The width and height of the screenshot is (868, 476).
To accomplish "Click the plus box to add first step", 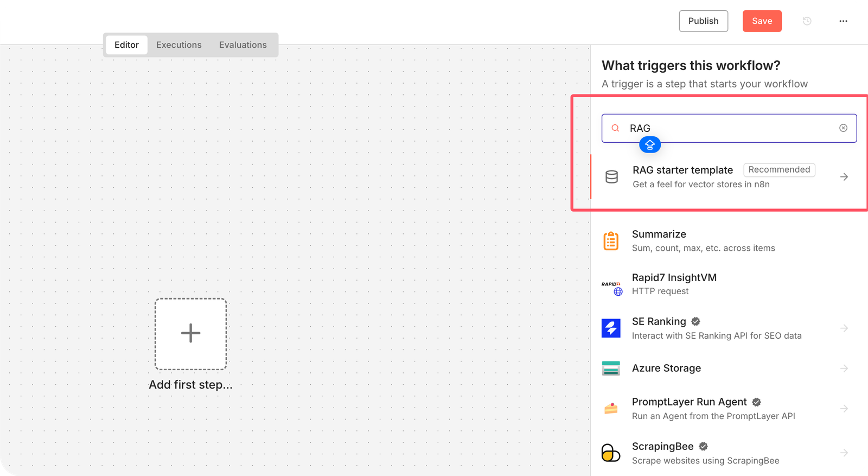I will tap(190, 334).
